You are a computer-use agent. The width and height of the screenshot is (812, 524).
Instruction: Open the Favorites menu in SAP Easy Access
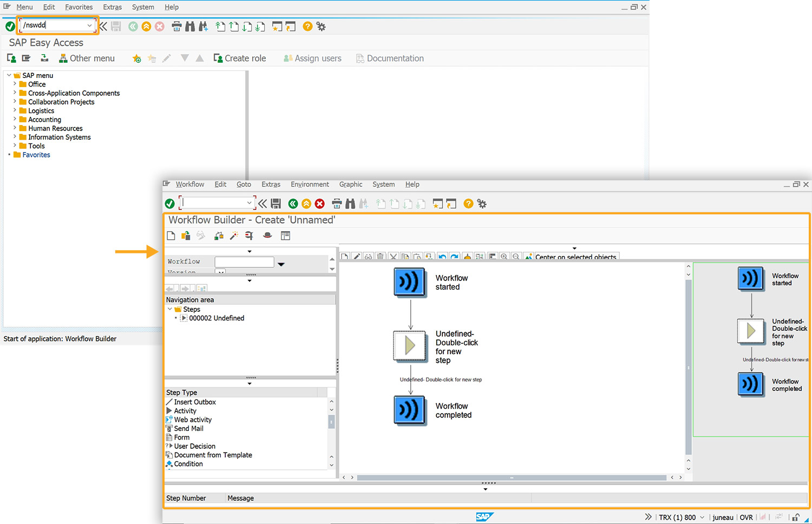(x=78, y=7)
